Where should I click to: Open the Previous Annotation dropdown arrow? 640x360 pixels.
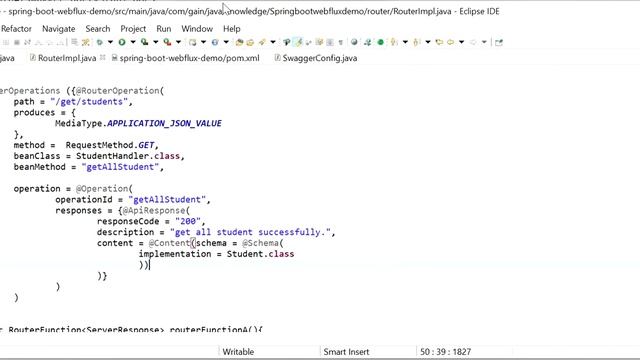(x=428, y=42)
